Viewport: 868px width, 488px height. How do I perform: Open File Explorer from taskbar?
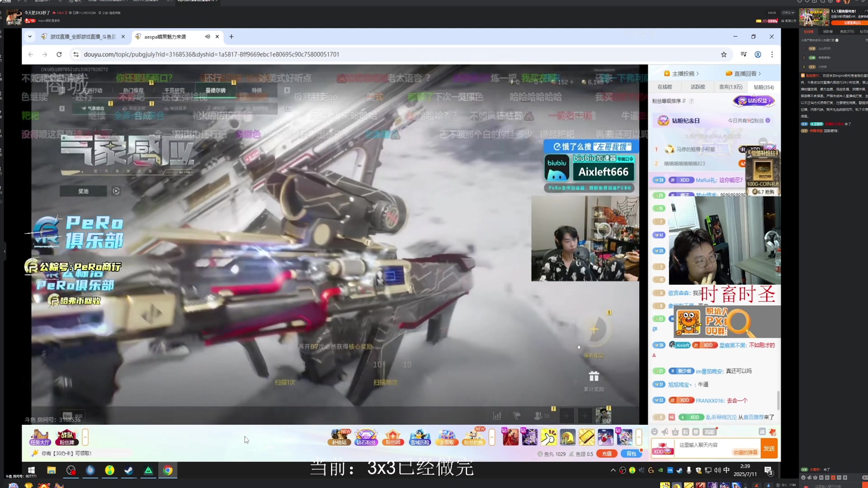coord(51,470)
